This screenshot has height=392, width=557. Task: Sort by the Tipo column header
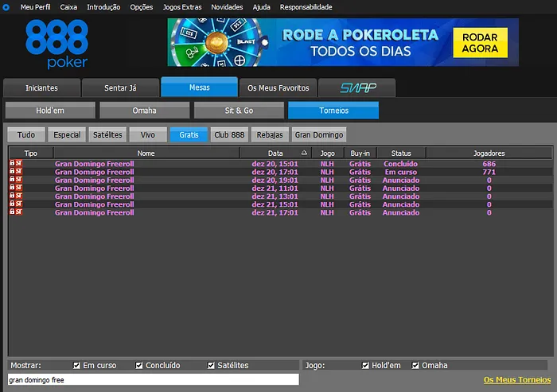tap(31, 153)
